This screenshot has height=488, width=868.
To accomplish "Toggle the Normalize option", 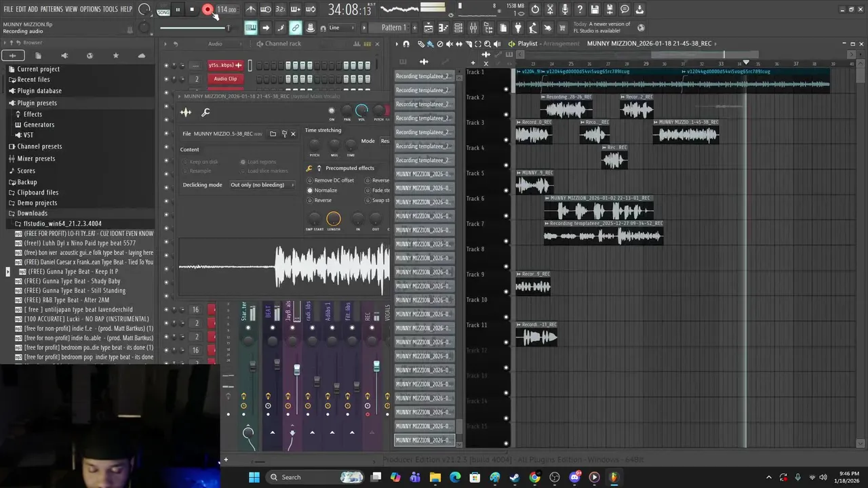I will tap(323, 190).
